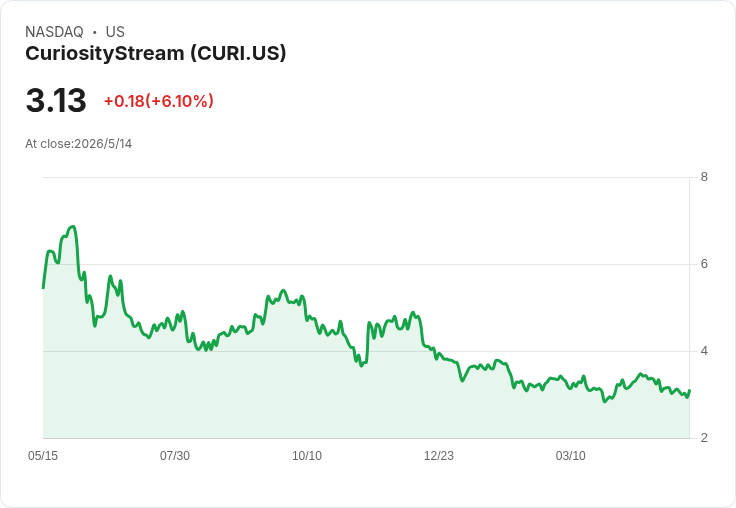Click the CuriosityStream (CURI.US) title
This screenshot has height=508, width=736.
coord(155,54)
